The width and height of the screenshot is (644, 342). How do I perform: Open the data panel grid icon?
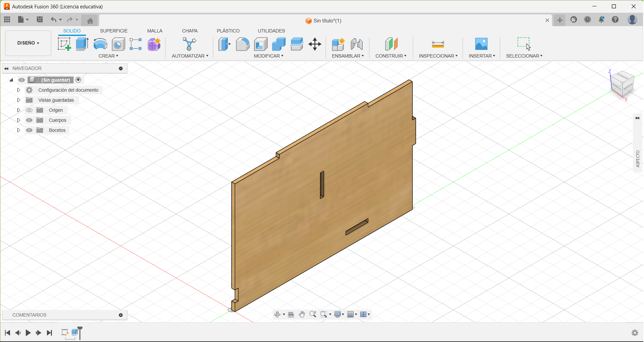pyautogui.click(x=7, y=19)
